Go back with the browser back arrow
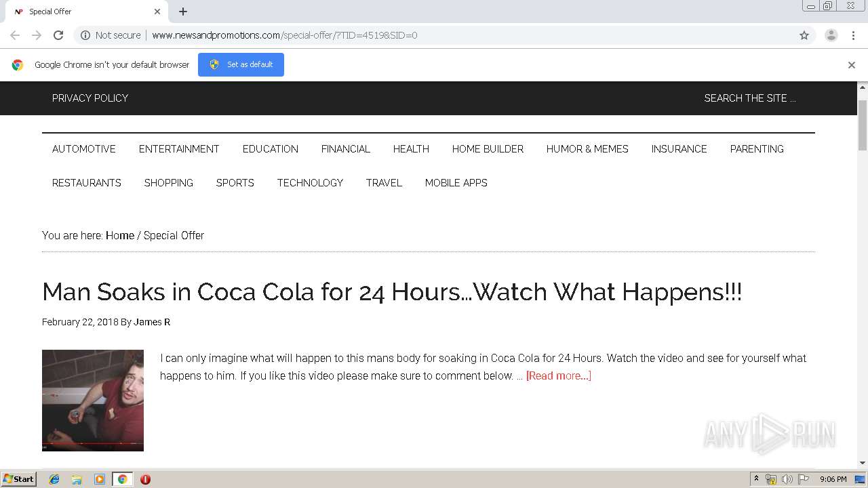Screen dimensions: 868x488 15,35
